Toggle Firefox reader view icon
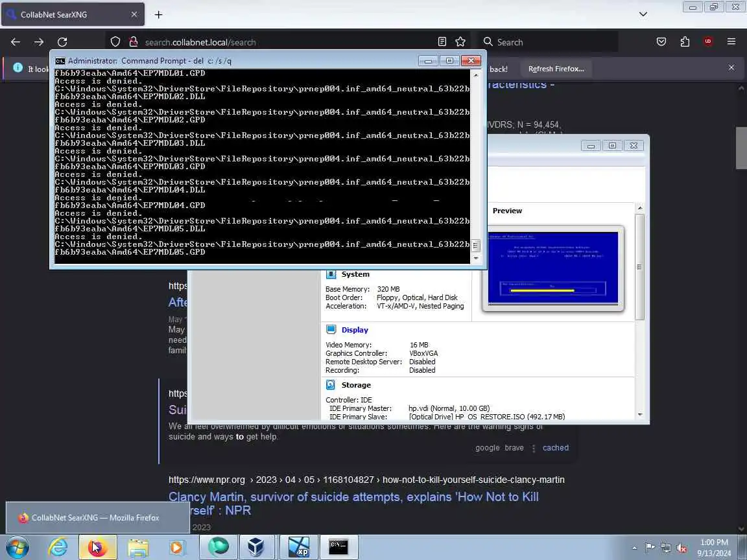Viewport: 747px width, 560px height. coord(442,42)
